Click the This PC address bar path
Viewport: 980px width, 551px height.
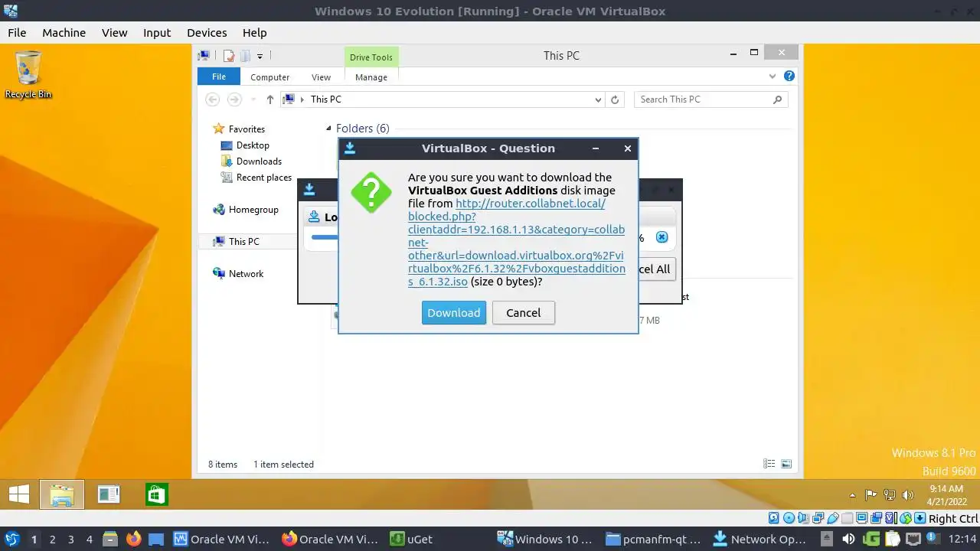pyautogui.click(x=325, y=99)
